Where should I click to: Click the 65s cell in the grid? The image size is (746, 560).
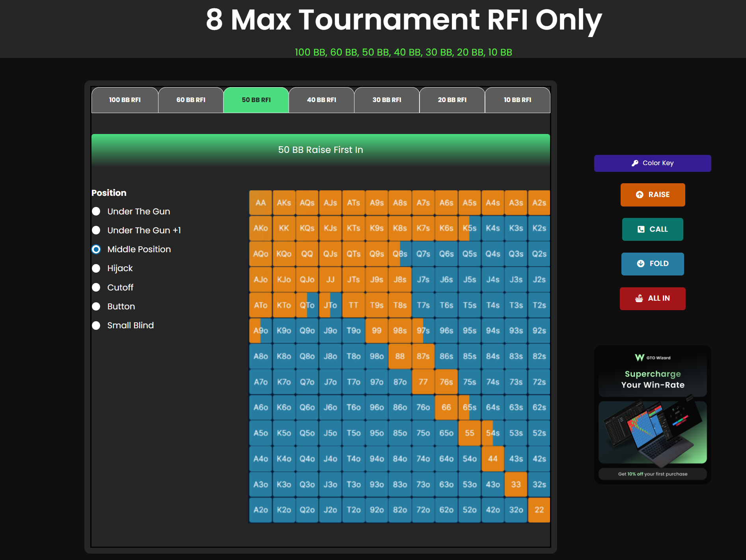coord(470,407)
